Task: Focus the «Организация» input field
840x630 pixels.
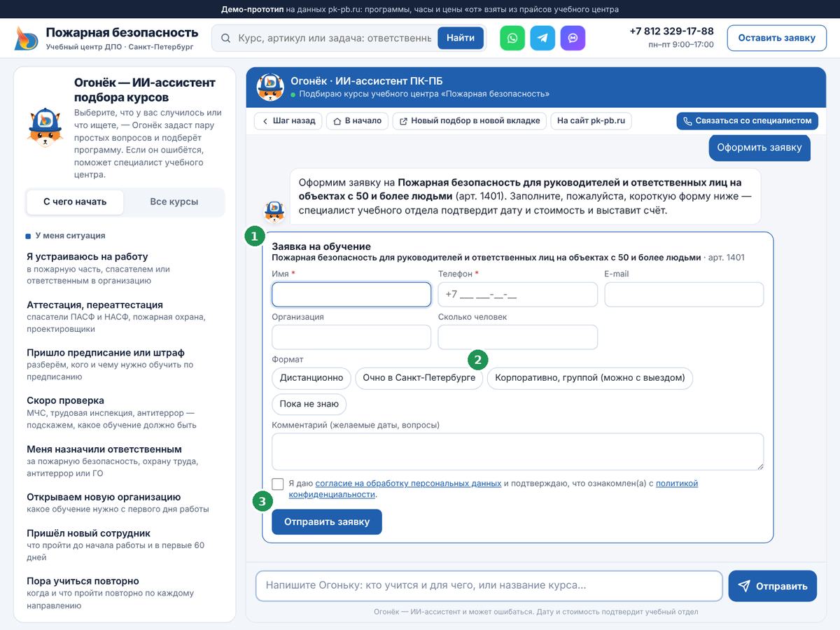Action: (351, 337)
